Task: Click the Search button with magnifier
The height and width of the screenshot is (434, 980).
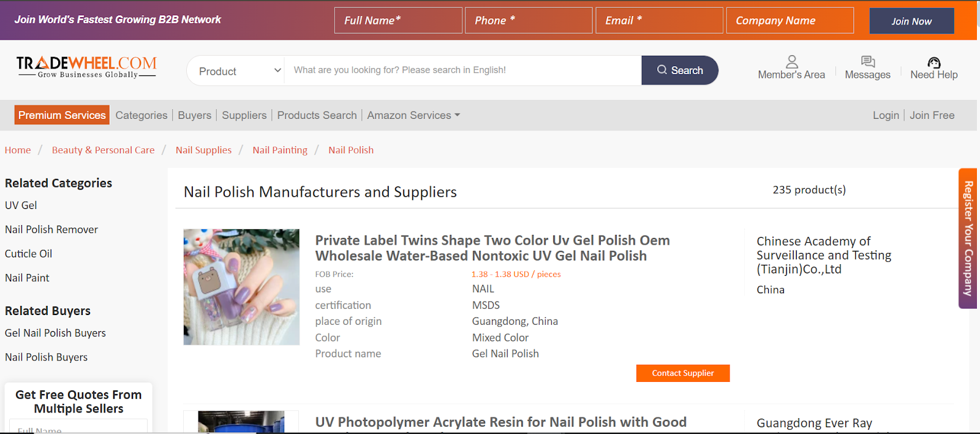Action: 680,70
